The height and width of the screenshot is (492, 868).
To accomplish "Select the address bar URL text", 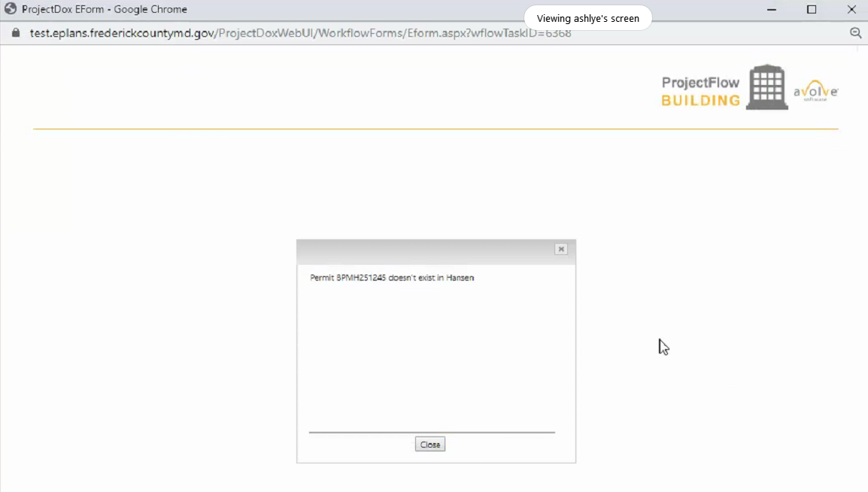I will pos(301,33).
